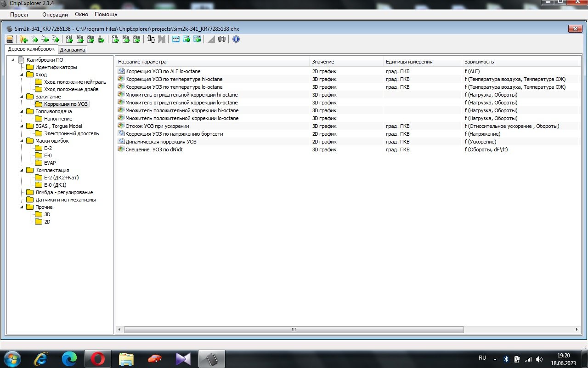Open the Динамическая коррекция УОЗ parameter
Screen dimensions: 588x368
pos(161,142)
